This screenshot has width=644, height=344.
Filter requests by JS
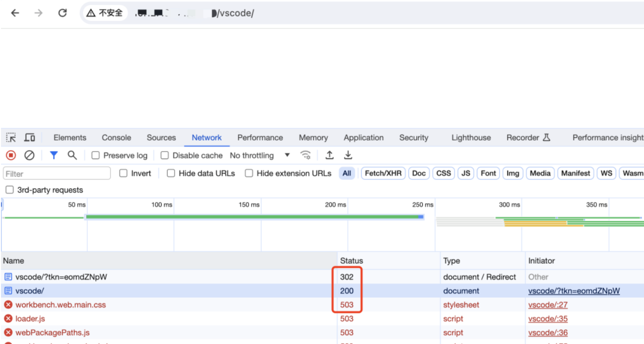tap(466, 173)
